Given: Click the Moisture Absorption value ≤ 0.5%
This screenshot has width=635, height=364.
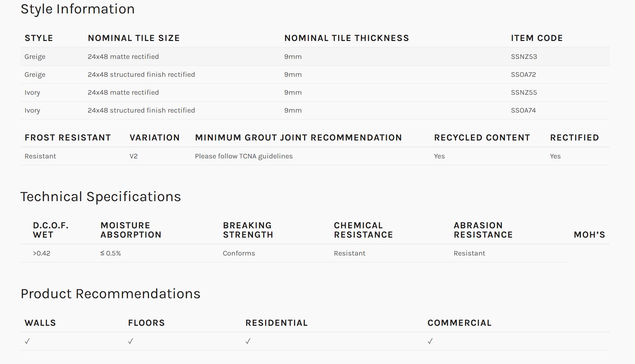Looking at the screenshot, I should coord(111,253).
